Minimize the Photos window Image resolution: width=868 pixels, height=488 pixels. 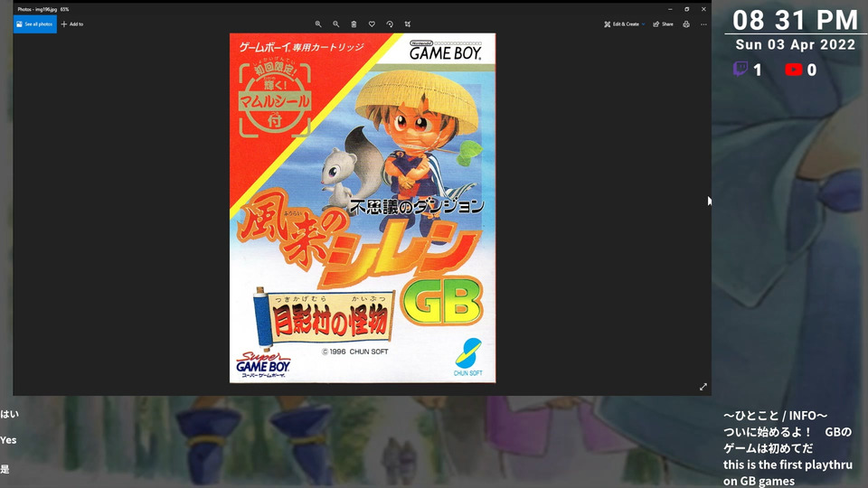pyautogui.click(x=670, y=9)
